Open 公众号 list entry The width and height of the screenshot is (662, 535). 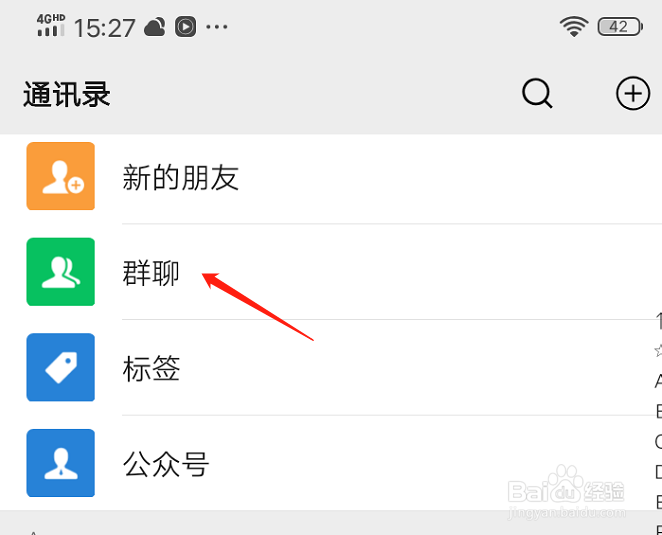(331, 463)
